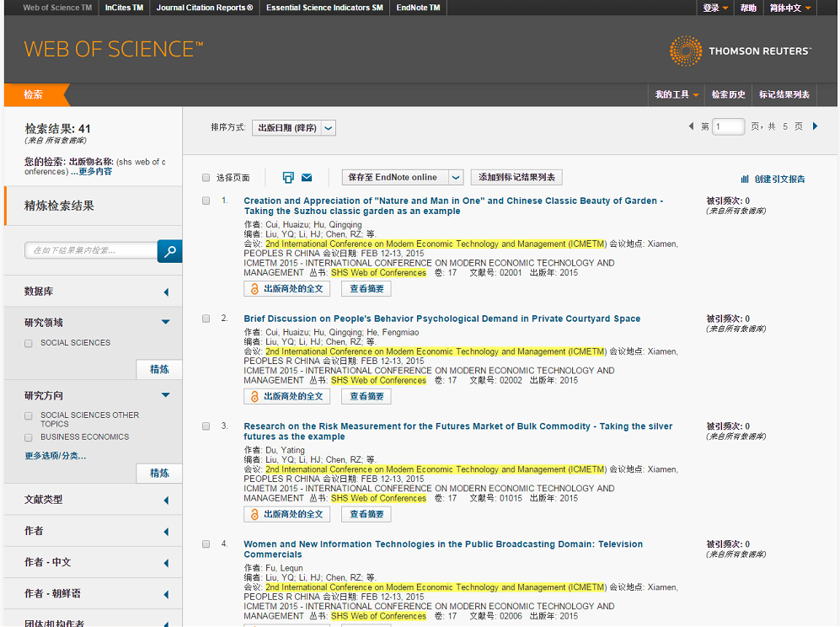Open 检索历史 search history
The width and height of the screenshot is (840, 627).
coord(728,95)
